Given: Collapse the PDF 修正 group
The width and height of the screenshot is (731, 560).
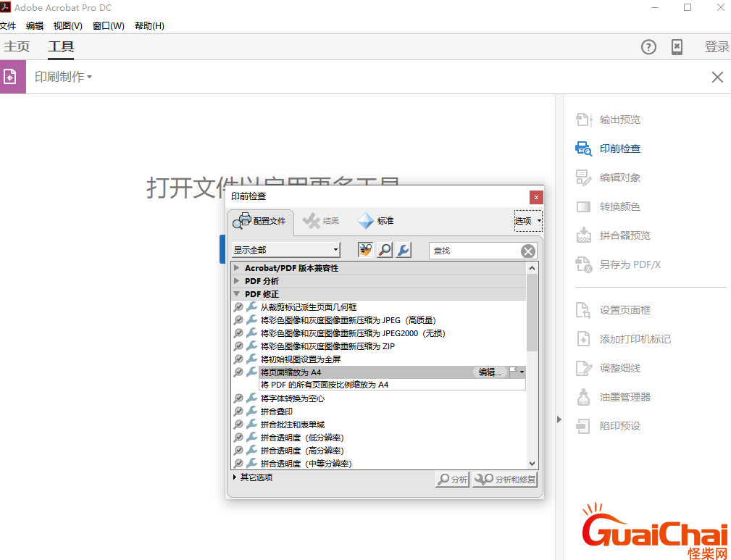Looking at the screenshot, I should point(237,293).
